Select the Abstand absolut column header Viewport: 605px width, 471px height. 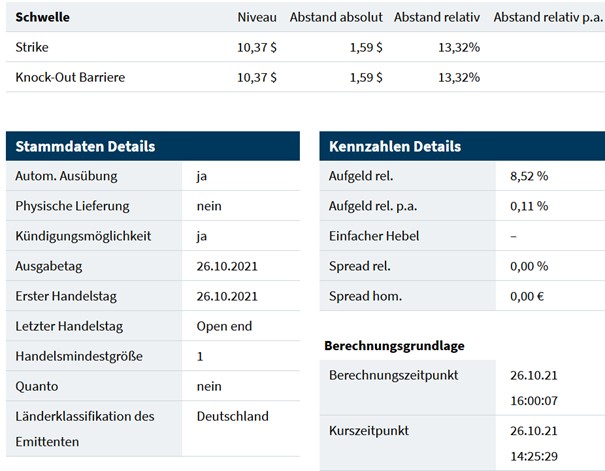[335, 17]
